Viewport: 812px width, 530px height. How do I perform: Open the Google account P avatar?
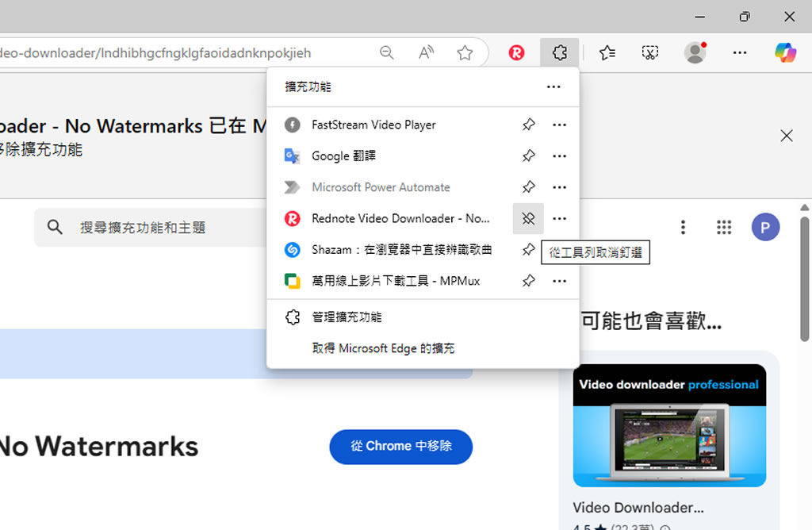765,227
